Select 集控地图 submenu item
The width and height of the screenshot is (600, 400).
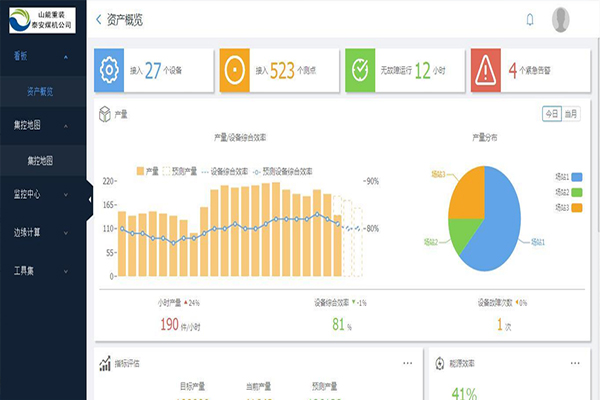click(x=41, y=160)
